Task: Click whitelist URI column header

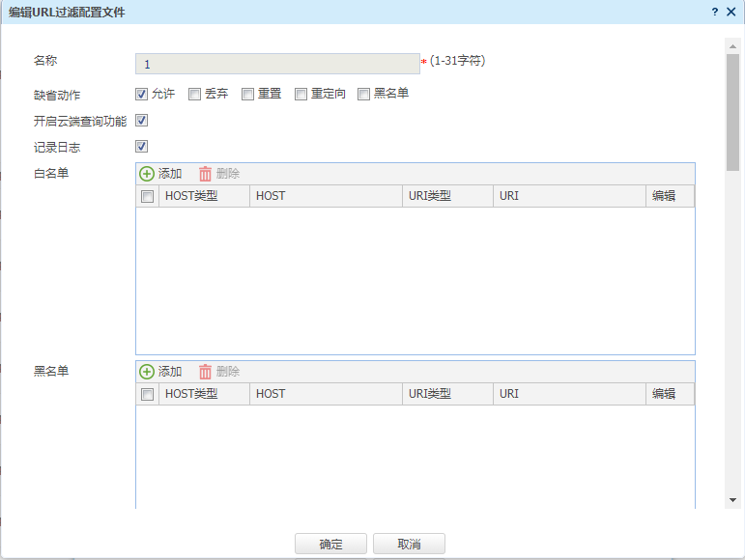Action: (569, 196)
